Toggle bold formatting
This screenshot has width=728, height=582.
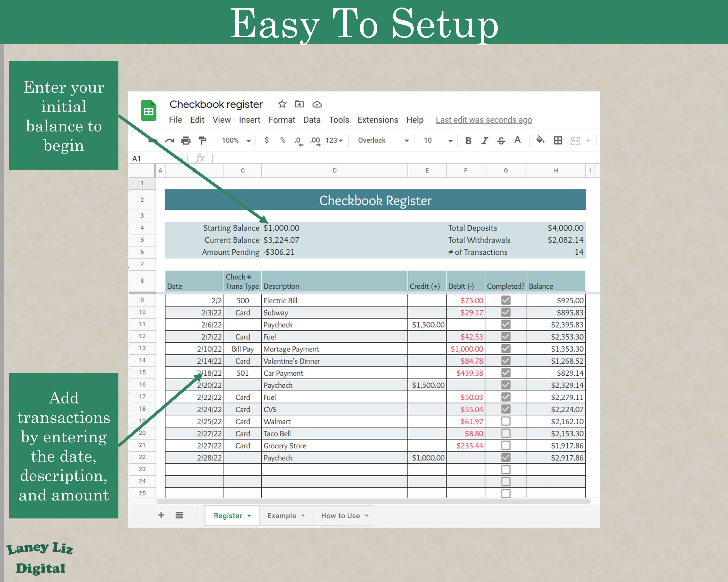click(468, 141)
